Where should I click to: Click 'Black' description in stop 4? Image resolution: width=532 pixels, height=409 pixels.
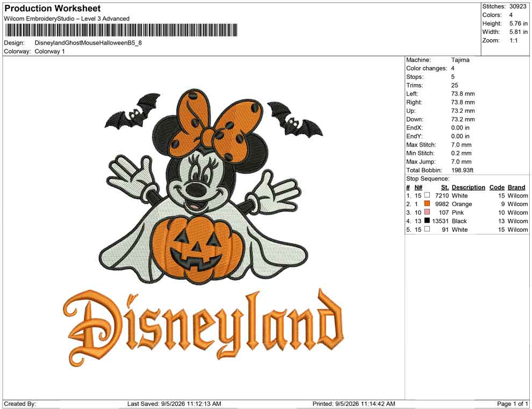pos(459,221)
